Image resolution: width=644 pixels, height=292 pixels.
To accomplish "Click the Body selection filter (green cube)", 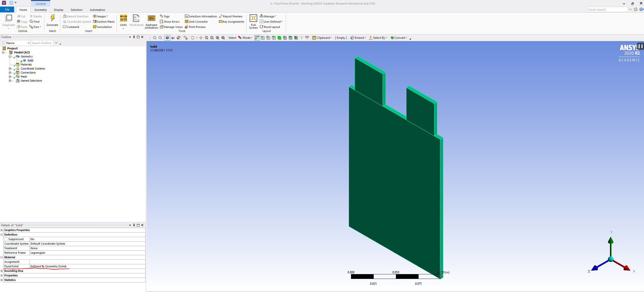I will pyautogui.click(x=279, y=38).
